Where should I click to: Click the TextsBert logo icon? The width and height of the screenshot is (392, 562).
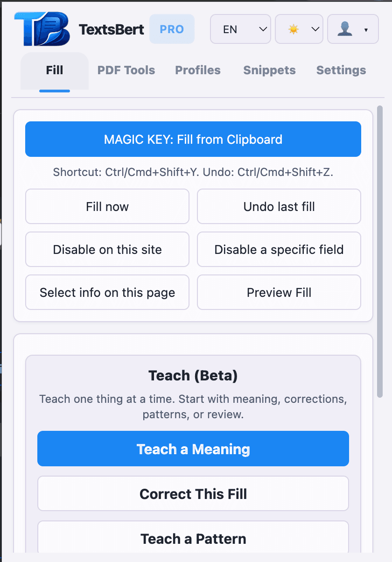41,29
